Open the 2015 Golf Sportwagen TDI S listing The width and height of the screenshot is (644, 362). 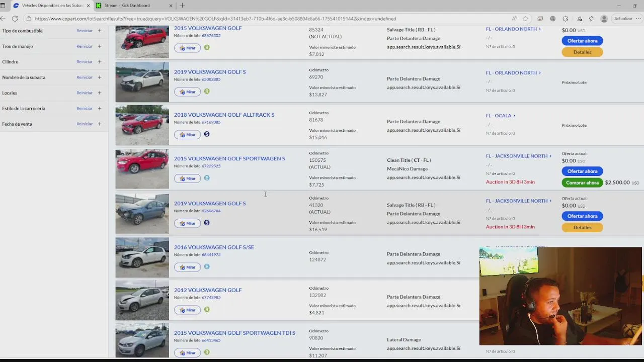coord(234,333)
